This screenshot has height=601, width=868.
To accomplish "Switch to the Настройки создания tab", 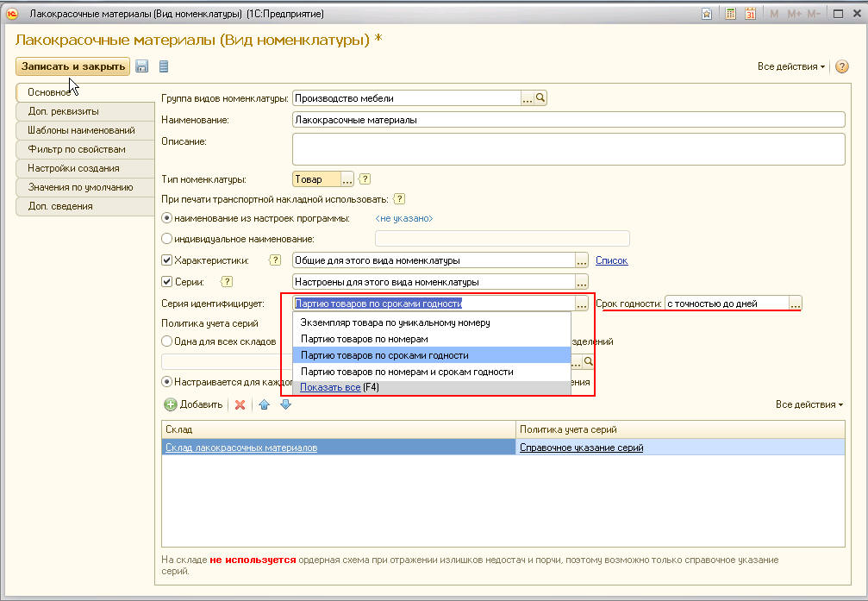I will (x=84, y=168).
